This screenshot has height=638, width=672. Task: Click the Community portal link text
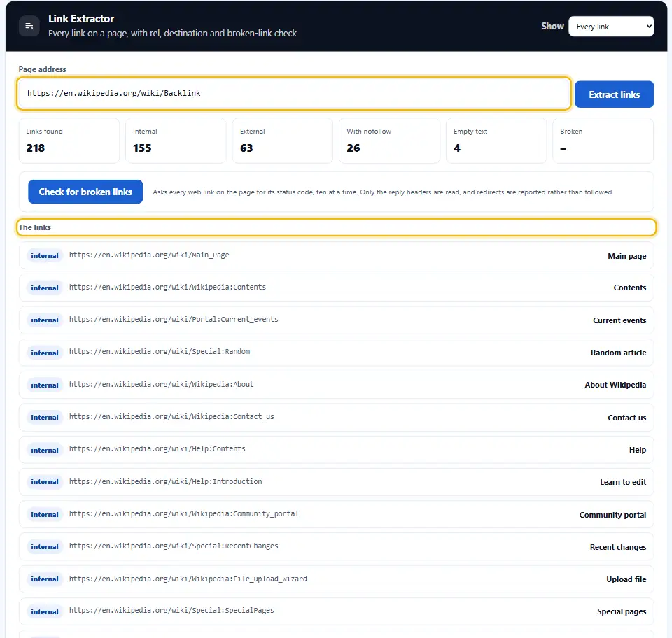[612, 515]
